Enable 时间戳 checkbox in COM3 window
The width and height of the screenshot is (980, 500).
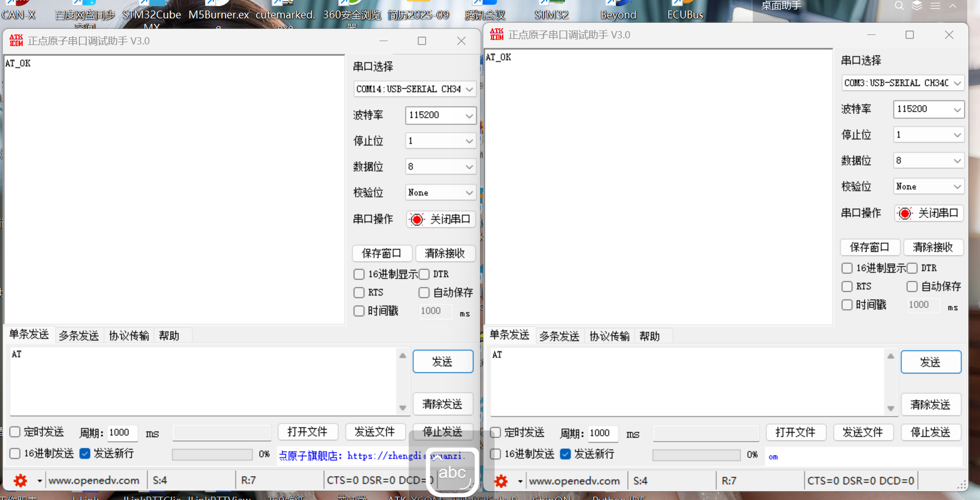847,305
